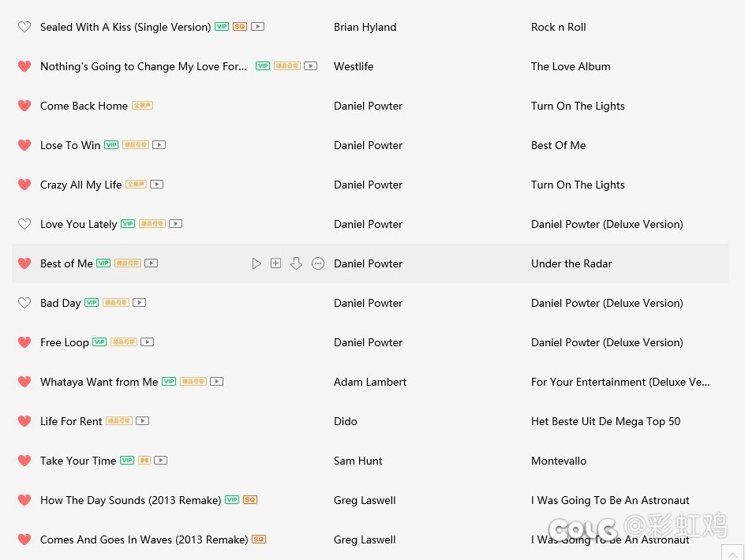Screen dimensions: 745x560
Task: Click SQ quality badge on Comes And Goes In Waves
Action: click(259, 539)
